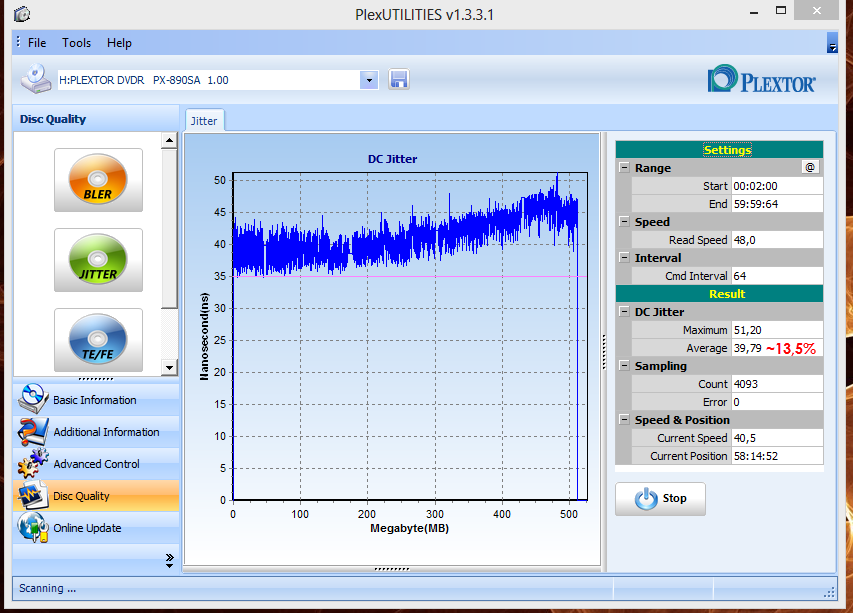Open the File menu
853x613 pixels.
pyautogui.click(x=37, y=43)
